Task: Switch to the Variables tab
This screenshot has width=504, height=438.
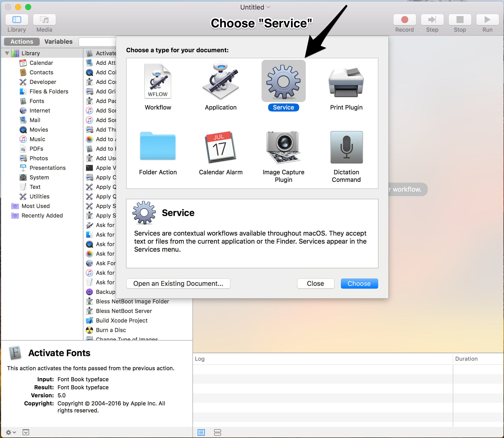Action: tap(58, 41)
